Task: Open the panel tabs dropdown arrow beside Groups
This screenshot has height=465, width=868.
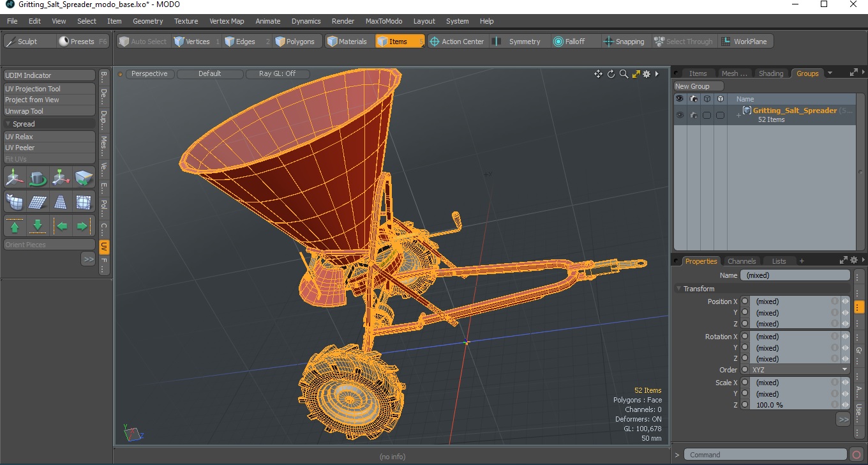Action: [x=830, y=73]
